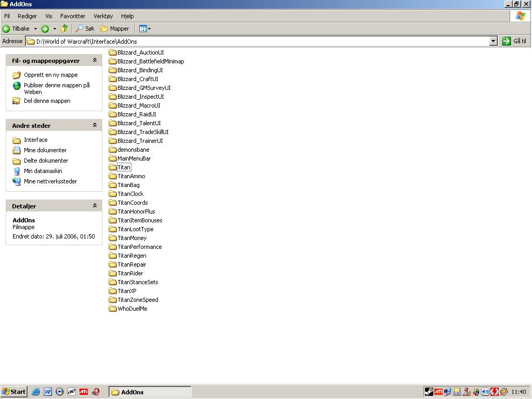Go up one folder level icon
Screen dimensions: 532x399
64,29
